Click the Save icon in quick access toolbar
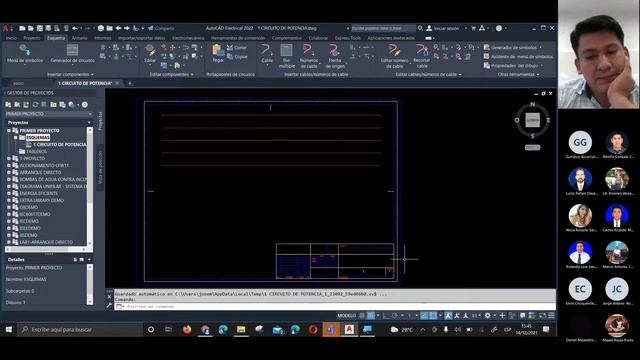 click(x=40, y=28)
